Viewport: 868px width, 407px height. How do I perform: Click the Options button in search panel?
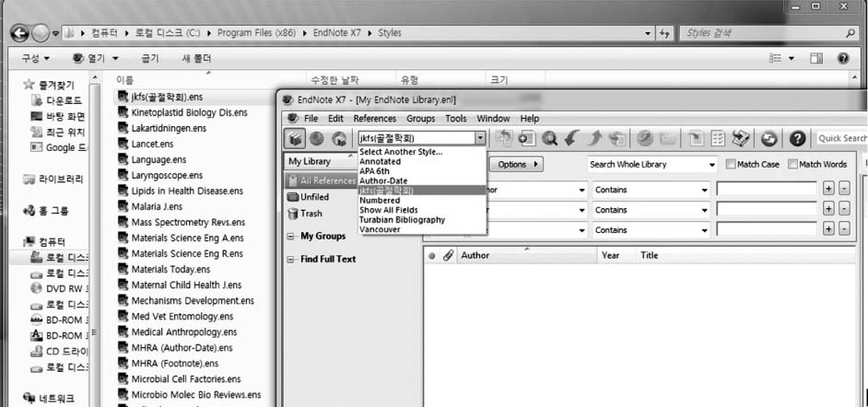pos(517,164)
